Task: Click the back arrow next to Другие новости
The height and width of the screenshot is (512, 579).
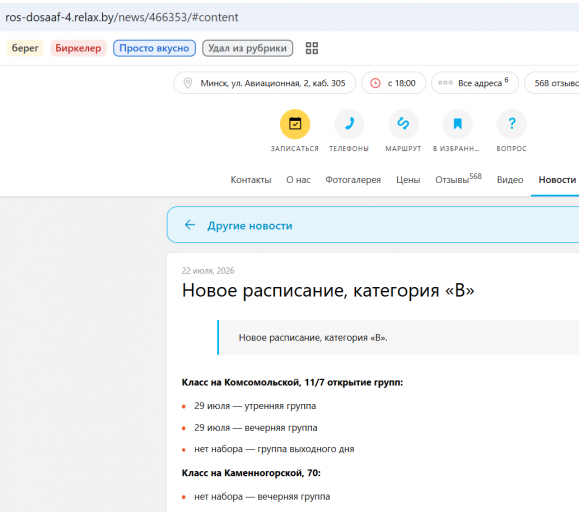Action: click(190, 225)
